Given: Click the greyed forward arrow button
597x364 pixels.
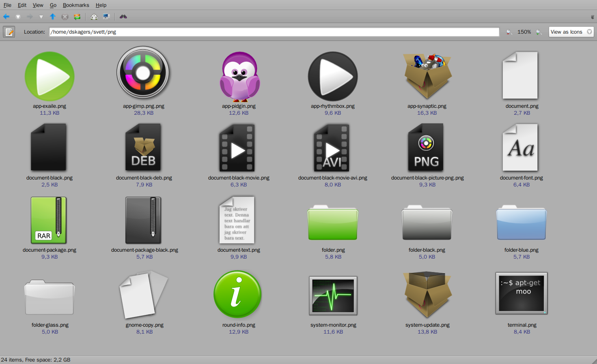Looking at the screenshot, I should 30,17.
